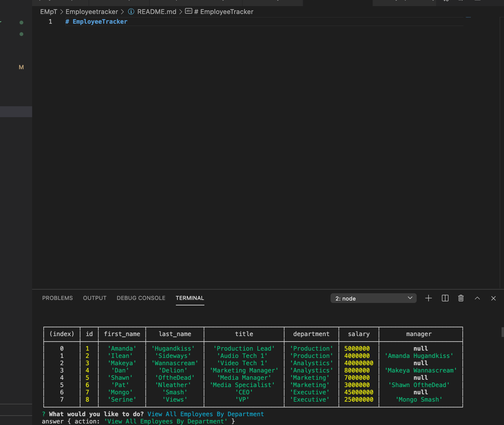Open the '2: node' terminal selector dropdown
This screenshot has width=504, height=425.
[373, 298]
